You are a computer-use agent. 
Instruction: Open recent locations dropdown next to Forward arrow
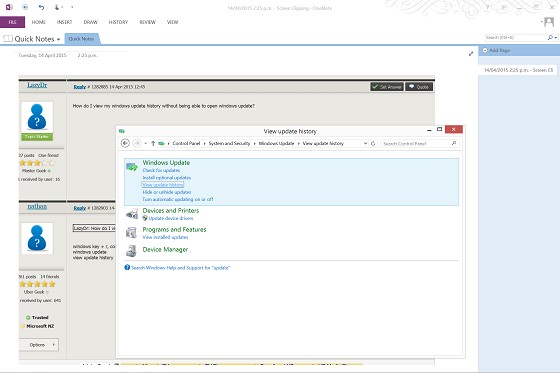point(145,144)
